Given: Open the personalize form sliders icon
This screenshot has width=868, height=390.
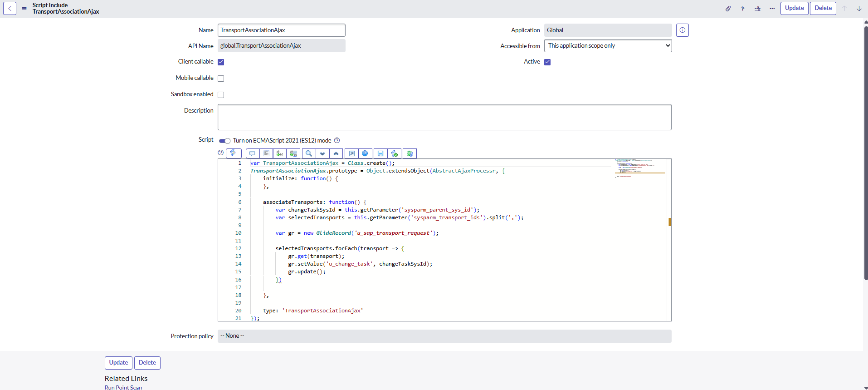Looking at the screenshot, I should (757, 9).
